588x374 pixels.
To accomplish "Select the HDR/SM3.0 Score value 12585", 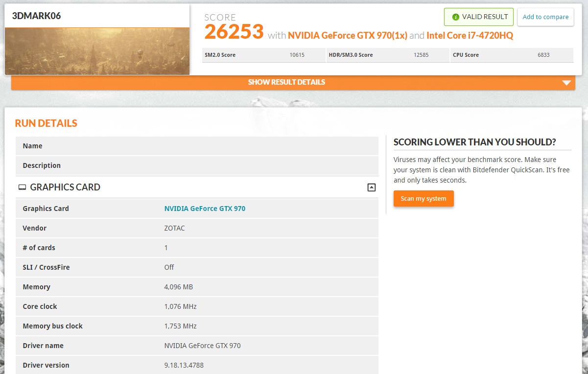I will [x=421, y=55].
